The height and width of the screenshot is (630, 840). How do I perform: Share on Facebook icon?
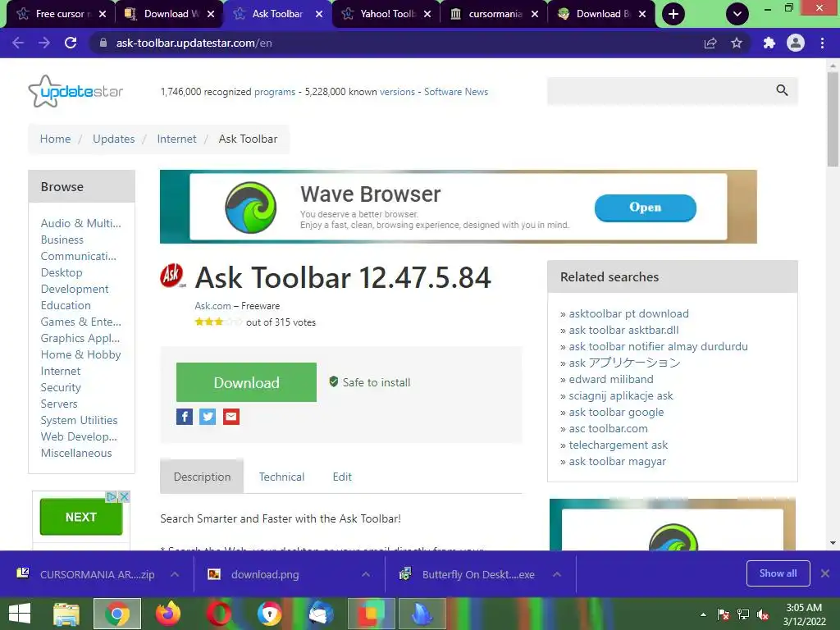[185, 416]
